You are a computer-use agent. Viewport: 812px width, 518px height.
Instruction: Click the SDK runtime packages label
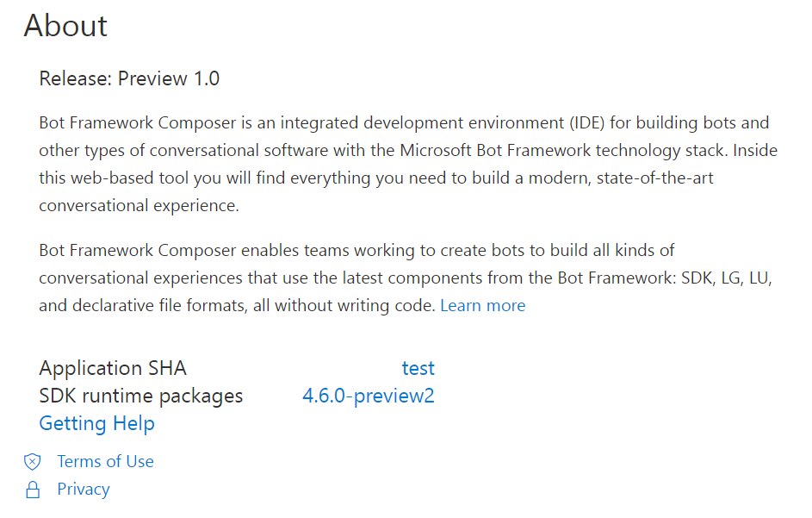(140, 396)
